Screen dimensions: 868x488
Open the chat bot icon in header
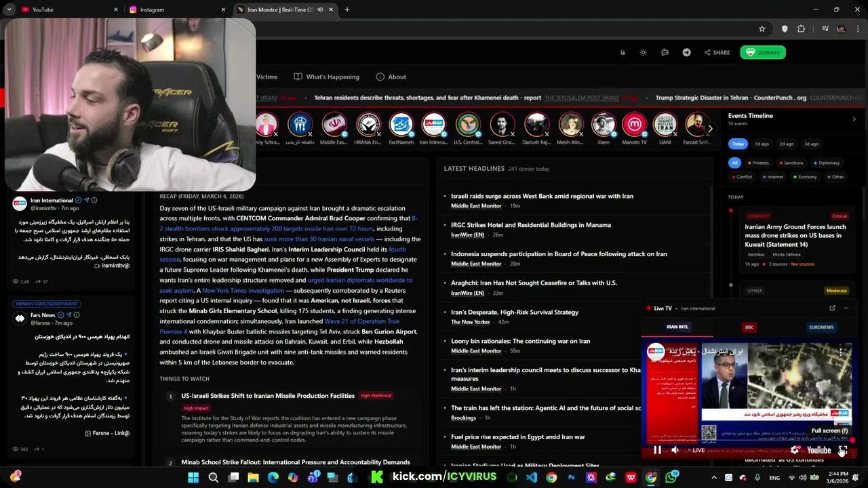[x=665, y=52]
